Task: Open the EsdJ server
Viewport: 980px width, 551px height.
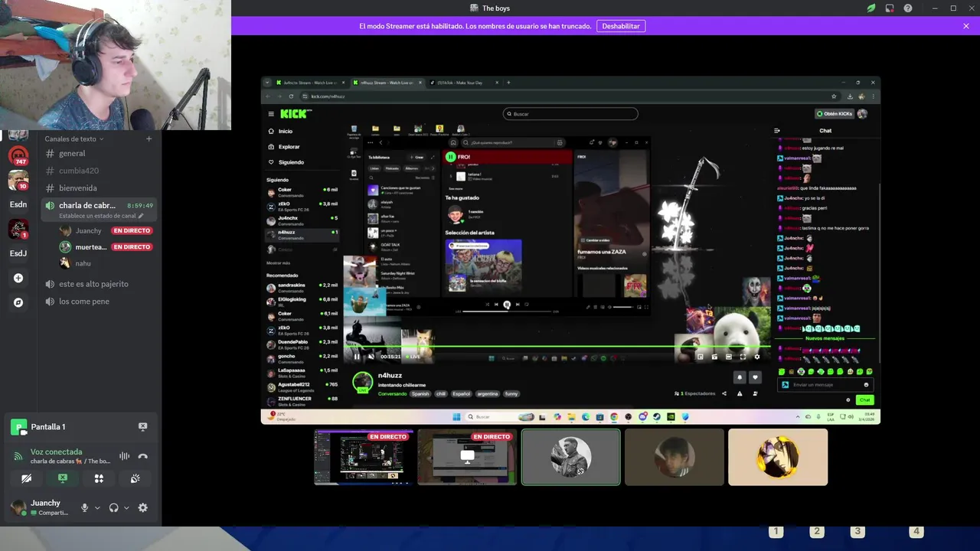Action: coord(18,253)
